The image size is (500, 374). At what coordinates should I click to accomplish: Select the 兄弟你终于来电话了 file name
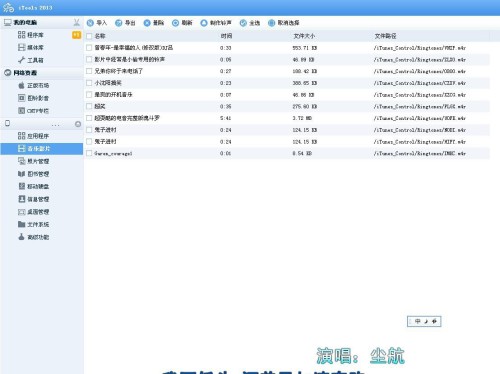(x=119, y=71)
